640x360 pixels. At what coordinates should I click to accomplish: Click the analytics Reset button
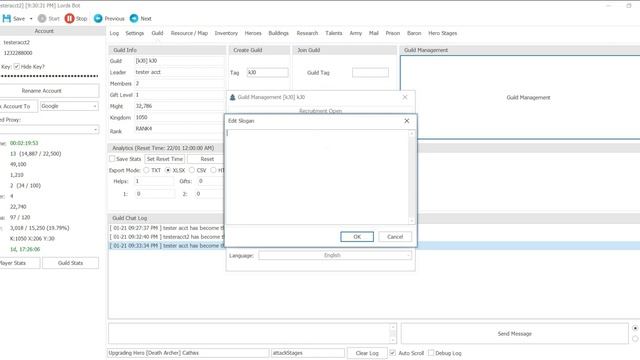[x=207, y=159]
